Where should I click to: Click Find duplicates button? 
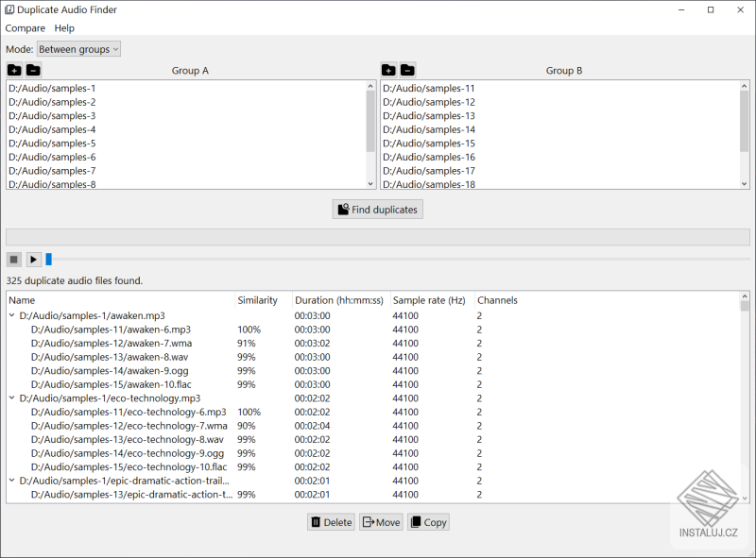click(377, 210)
